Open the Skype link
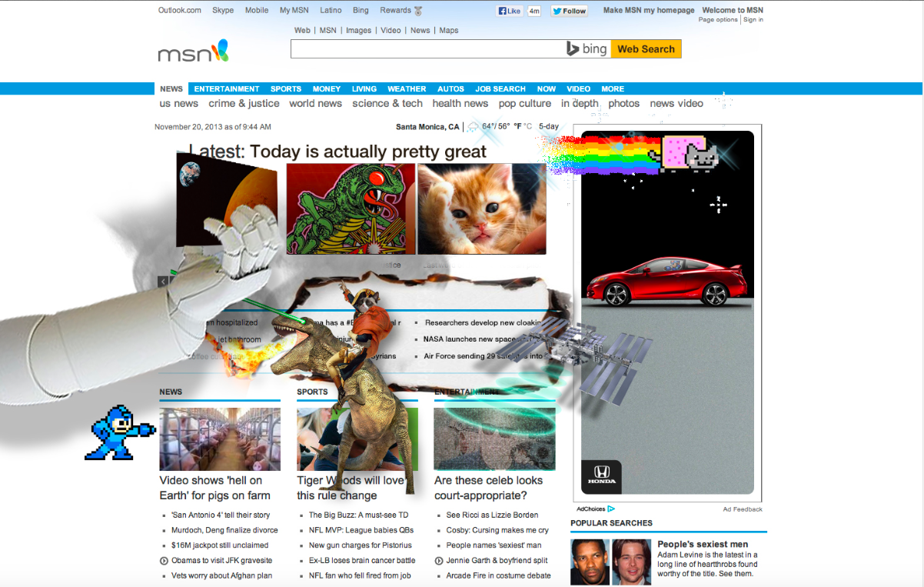 point(223,10)
